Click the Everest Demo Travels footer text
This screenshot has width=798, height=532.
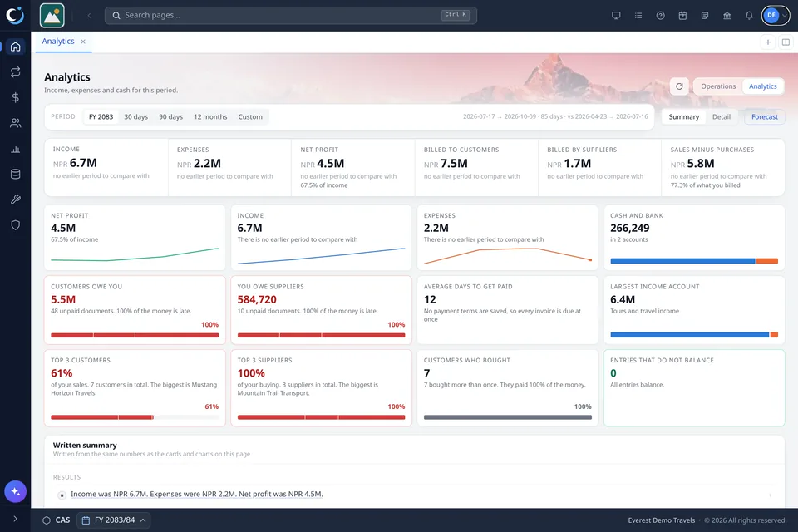click(x=661, y=520)
